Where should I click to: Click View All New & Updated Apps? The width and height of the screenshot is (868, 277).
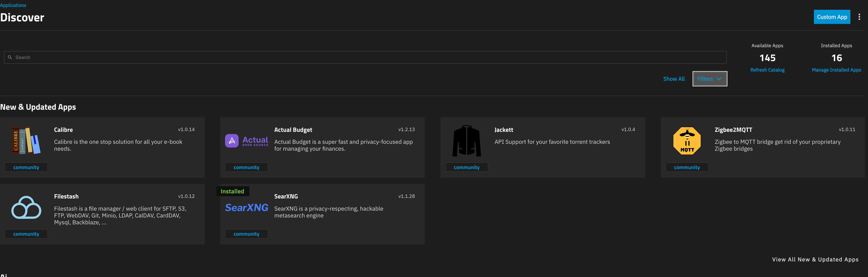click(x=815, y=260)
